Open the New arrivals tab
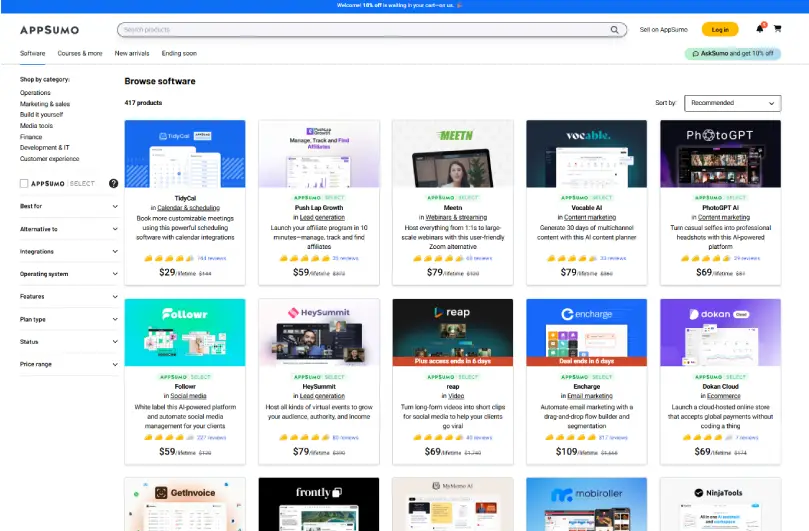809x531 pixels. click(x=132, y=54)
